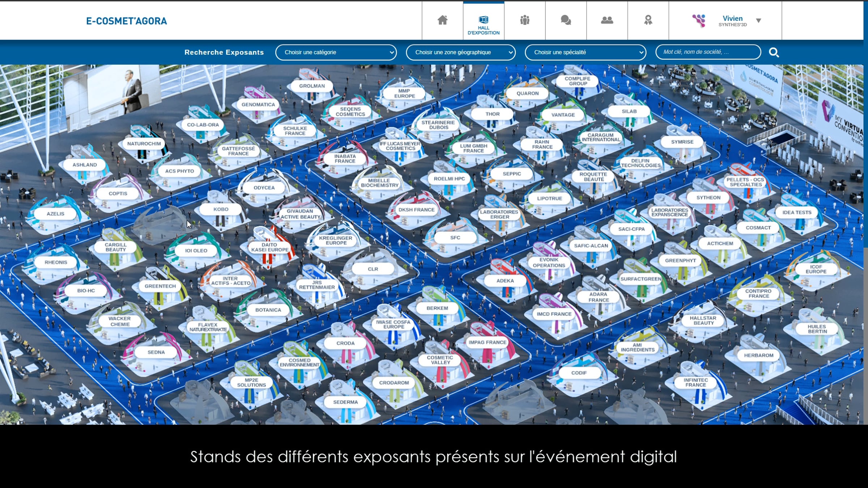
Task: Click the HALLSTAR BEAUTY stand label
Action: click(x=703, y=321)
